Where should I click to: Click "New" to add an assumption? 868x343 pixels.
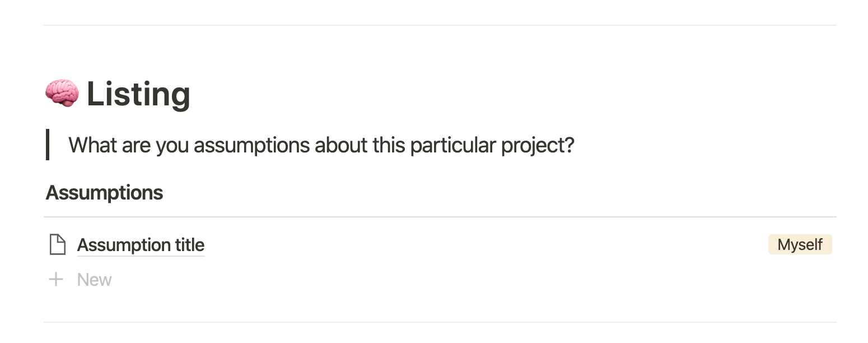[x=94, y=280]
